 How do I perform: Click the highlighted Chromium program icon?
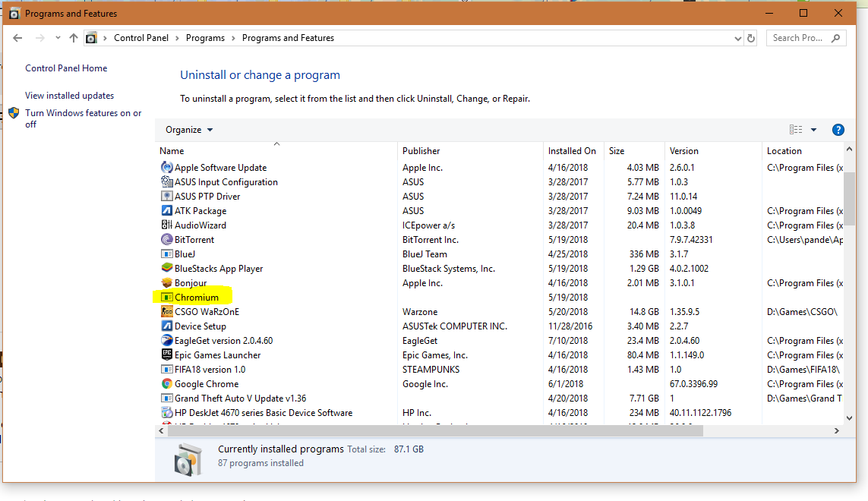coord(166,298)
